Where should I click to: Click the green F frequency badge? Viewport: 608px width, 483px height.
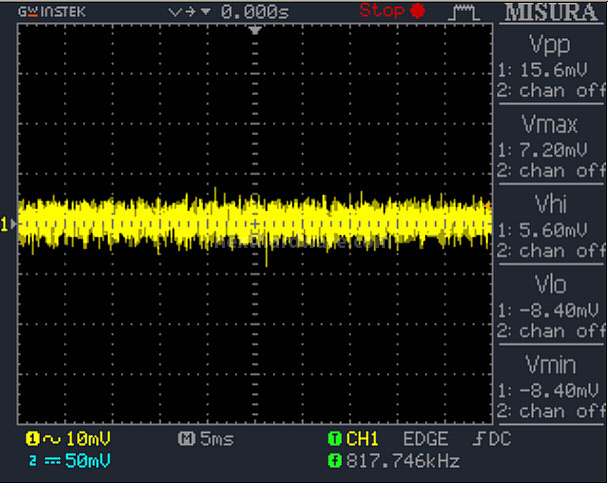(x=335, y=461)
